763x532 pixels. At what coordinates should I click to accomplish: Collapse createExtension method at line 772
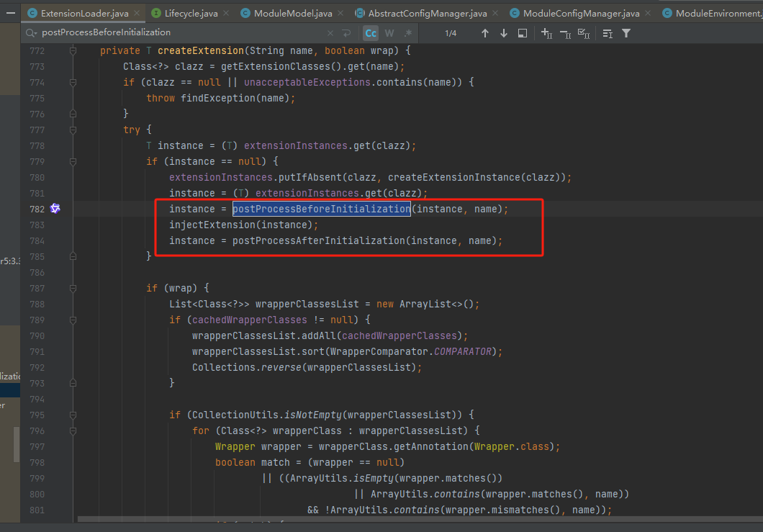73,50
